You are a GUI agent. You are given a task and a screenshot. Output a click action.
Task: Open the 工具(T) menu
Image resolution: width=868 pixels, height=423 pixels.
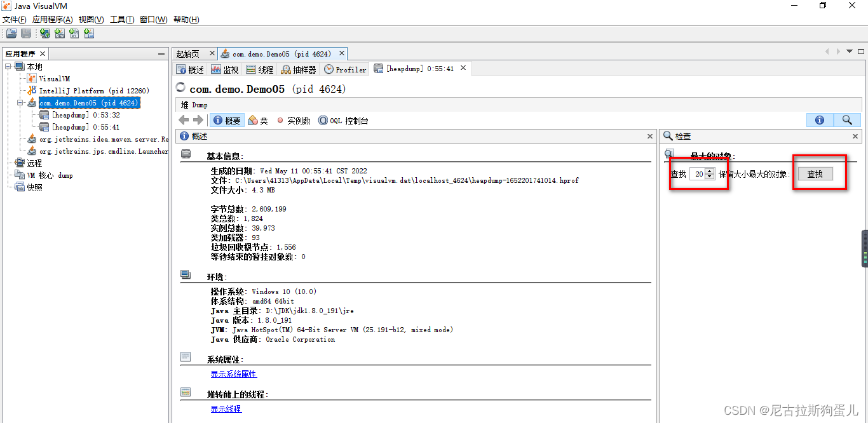(x=122, y=20)
